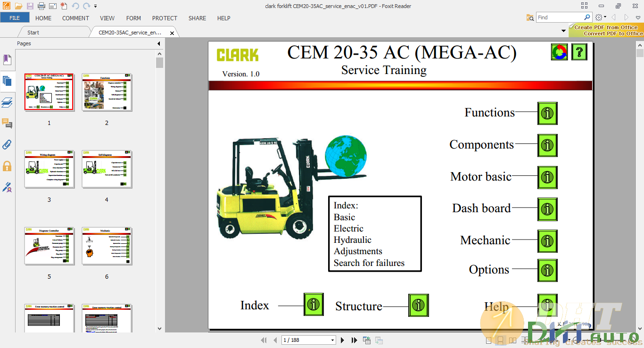This screenshot has height=348, width=644.
Task: Click the Functions info button
Action: 547,113
